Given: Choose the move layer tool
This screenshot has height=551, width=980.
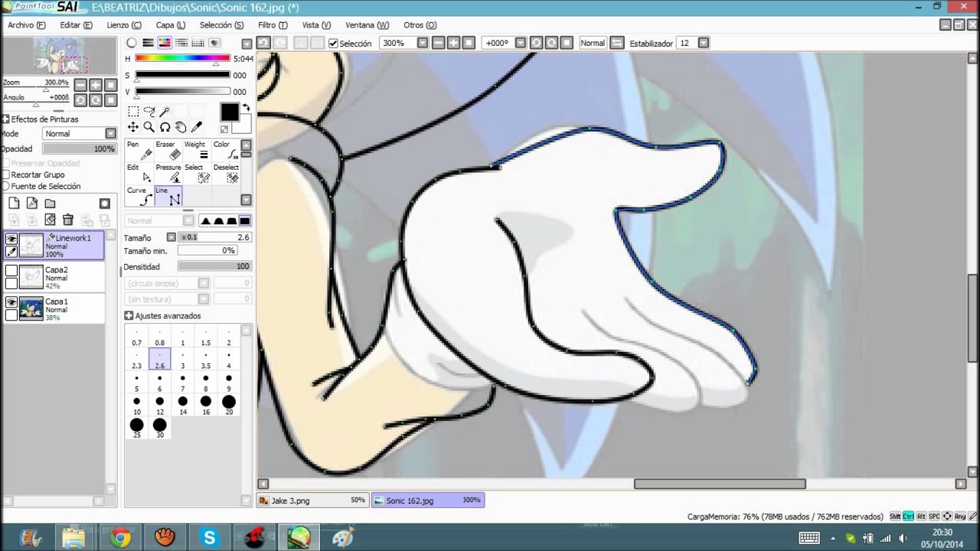Looking at the screenshot, I should [133, 127].
